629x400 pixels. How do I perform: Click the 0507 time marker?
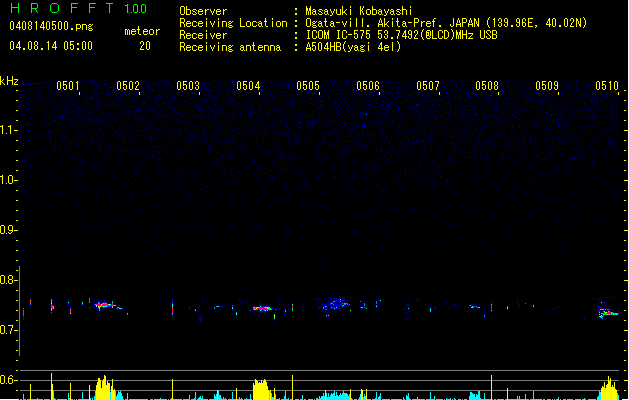pos(428,86)
